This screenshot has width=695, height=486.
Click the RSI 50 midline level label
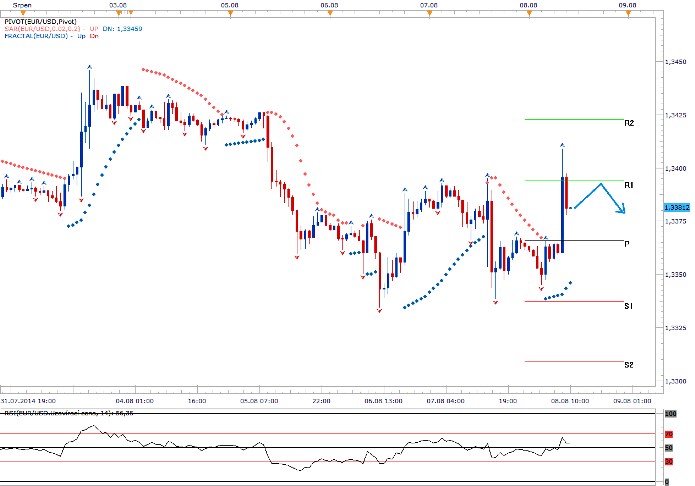point(669,448)
